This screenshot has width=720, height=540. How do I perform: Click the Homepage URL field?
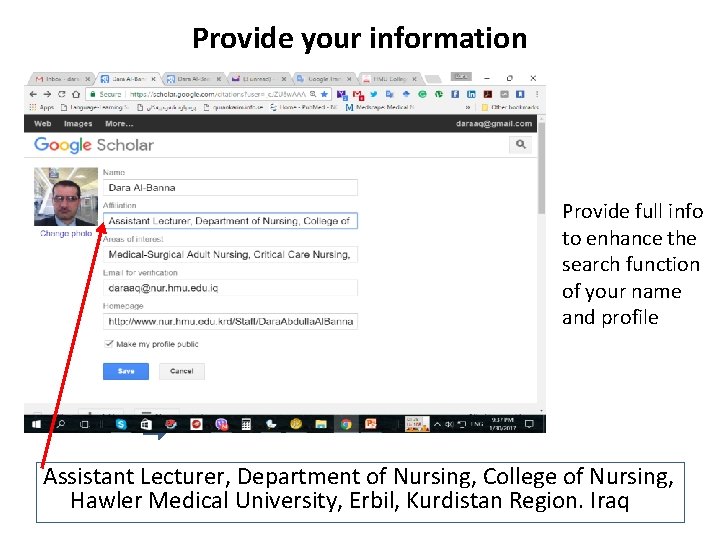pyautogui.click(x=230, y=321)
